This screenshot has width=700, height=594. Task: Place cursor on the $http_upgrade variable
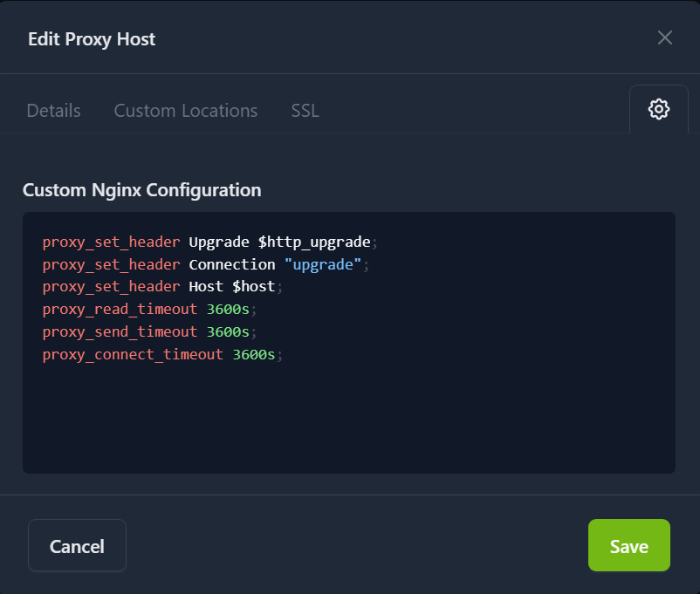(314, 242)
